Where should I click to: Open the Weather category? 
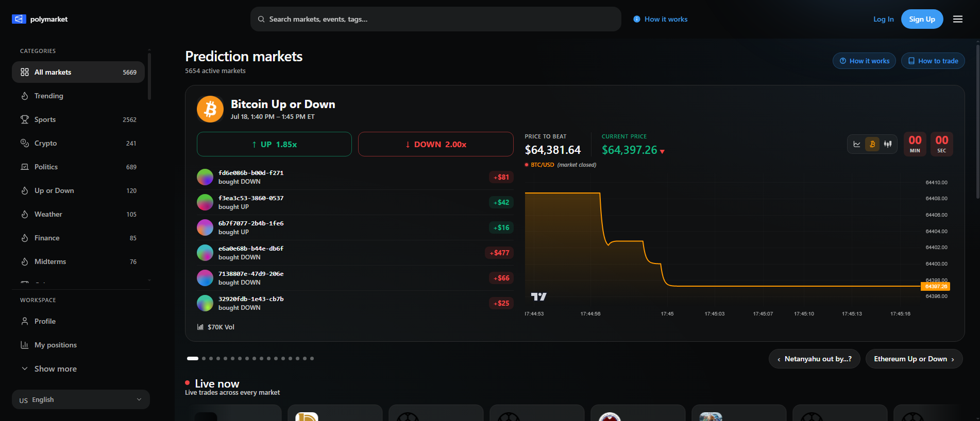78,214
